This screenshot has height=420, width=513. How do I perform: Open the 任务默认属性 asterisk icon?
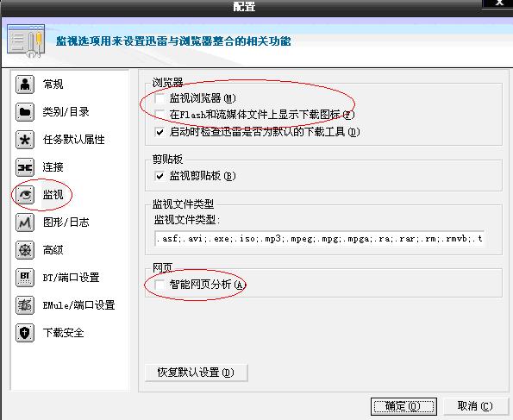25,140
